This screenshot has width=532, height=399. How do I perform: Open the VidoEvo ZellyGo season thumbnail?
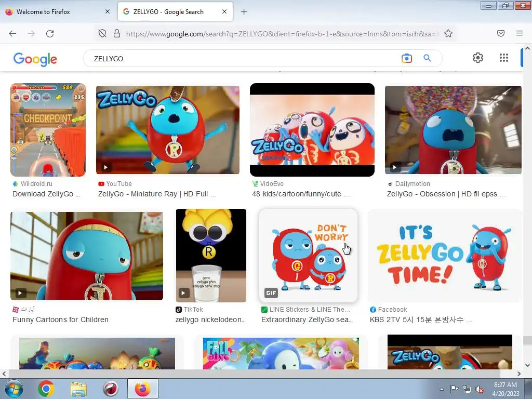coord(312,130)
